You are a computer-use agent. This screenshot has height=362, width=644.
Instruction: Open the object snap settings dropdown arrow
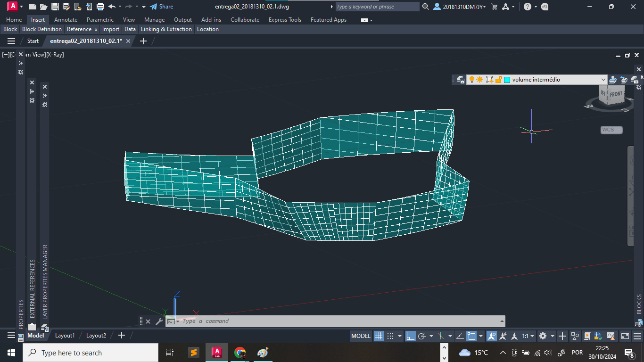[481, 336]
